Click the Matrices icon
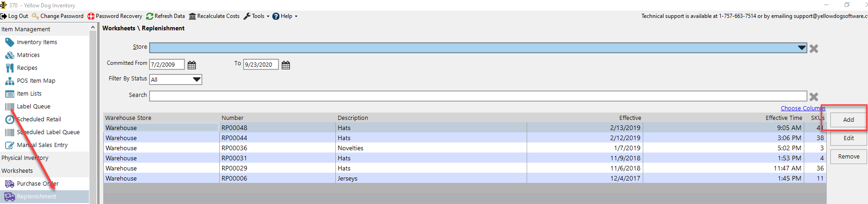Screen dimensions: 868x204 (x=10, y=55)
